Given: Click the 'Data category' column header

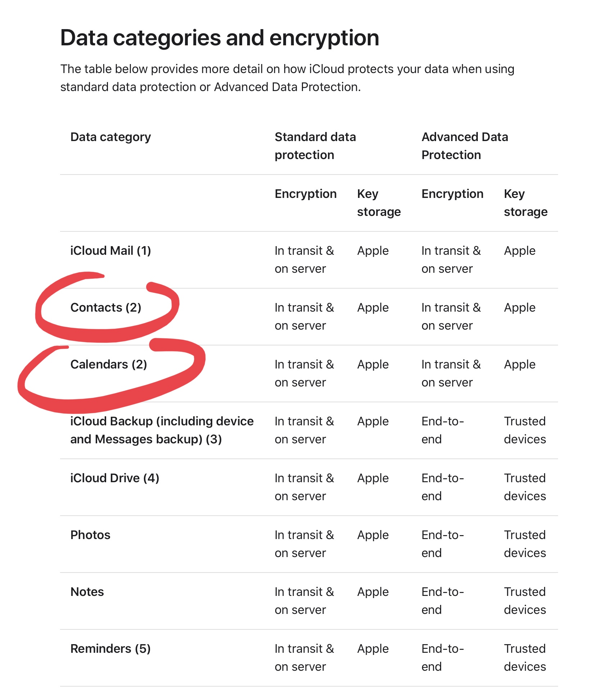Looking at the screenshot, I should point(110,137).
